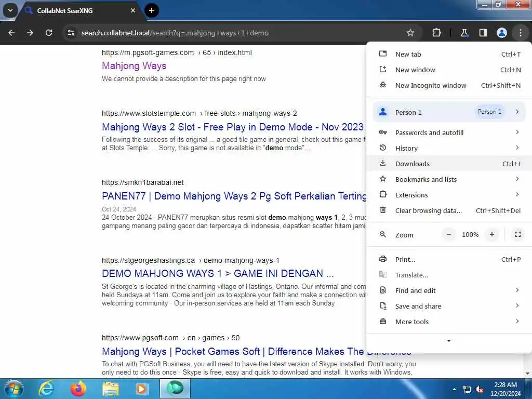
Task: Choose New window from the menu
Action: 449,70
